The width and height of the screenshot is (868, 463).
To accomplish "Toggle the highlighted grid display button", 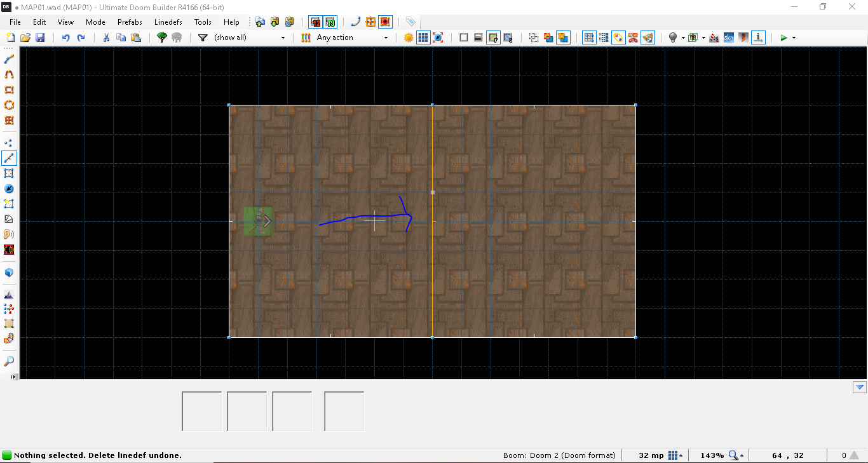I will tap(423, 37).
